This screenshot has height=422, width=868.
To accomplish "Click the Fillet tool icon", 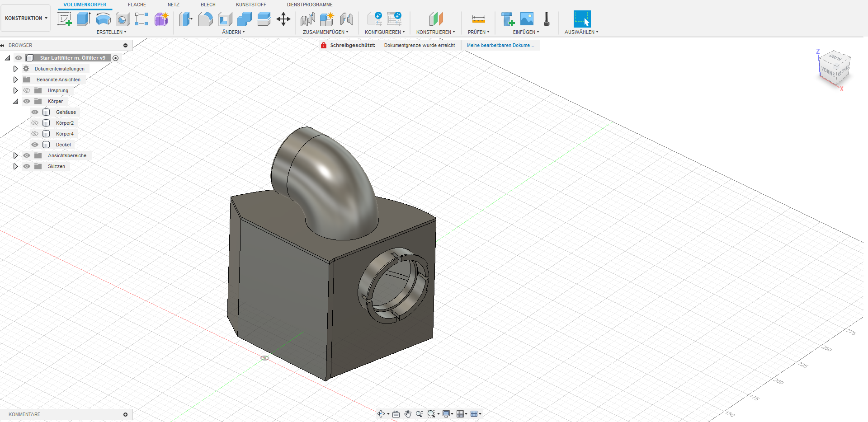I will click(x=205, y=19).
